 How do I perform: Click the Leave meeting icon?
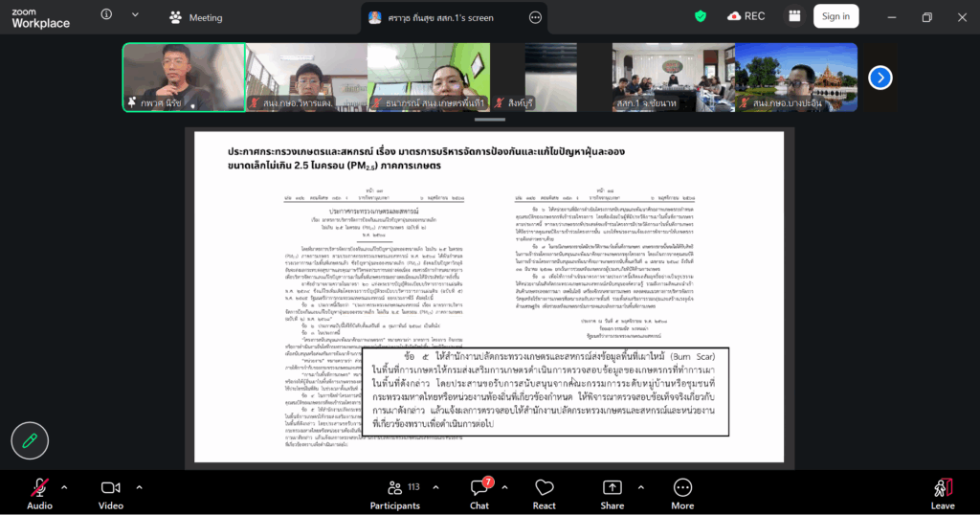pos(943,488)
